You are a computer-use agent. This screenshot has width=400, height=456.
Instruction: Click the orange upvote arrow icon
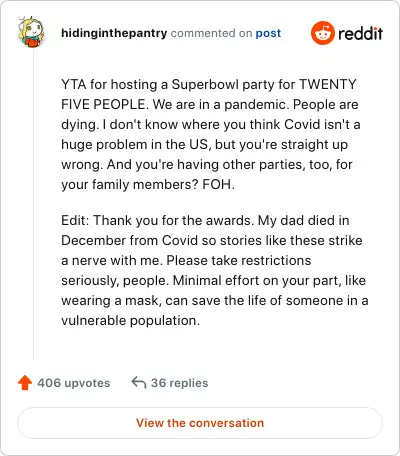point(25,383)
